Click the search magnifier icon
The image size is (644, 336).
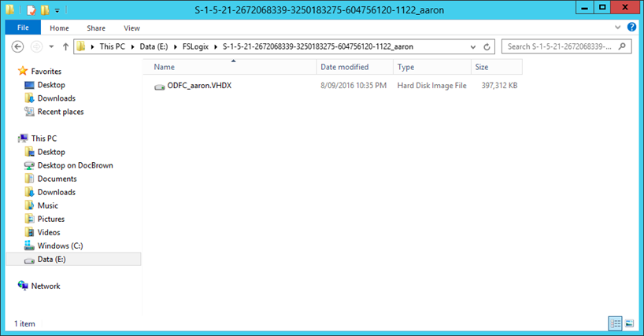coord(622,46)
